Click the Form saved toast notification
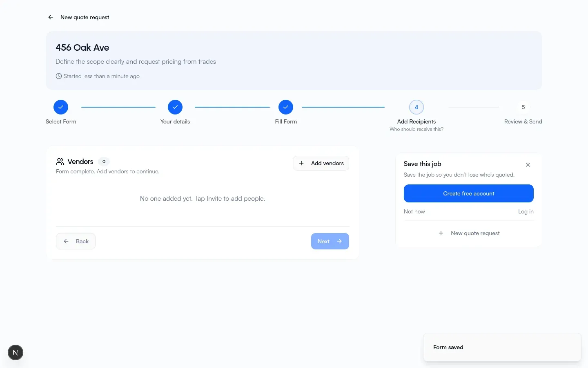 (502, 347)
